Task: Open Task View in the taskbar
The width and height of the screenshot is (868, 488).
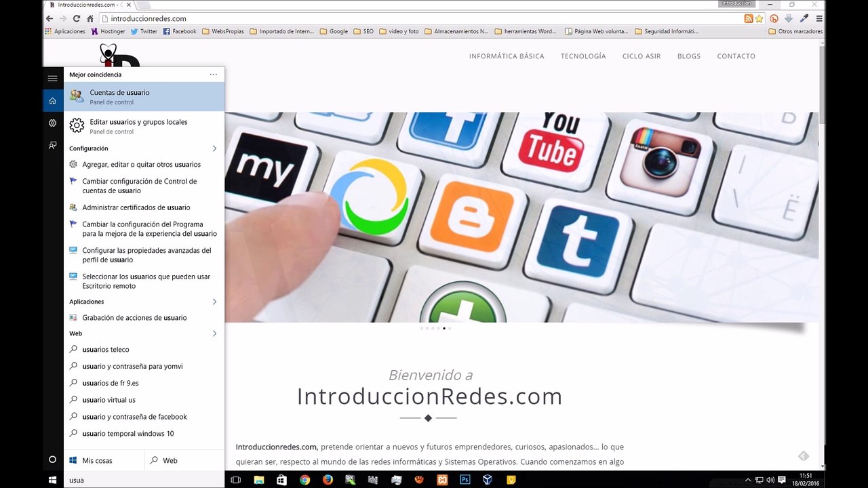Action: pos(235,480)
